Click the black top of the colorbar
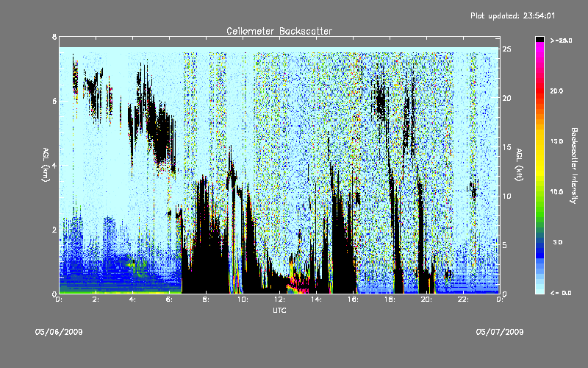This screenshot has height=368, width=588. coord(539,39)
